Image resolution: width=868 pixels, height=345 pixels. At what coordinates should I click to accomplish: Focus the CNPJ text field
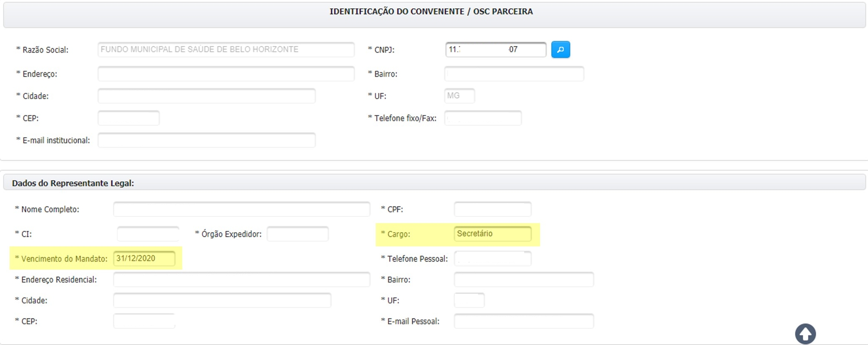tap(495, 49)
